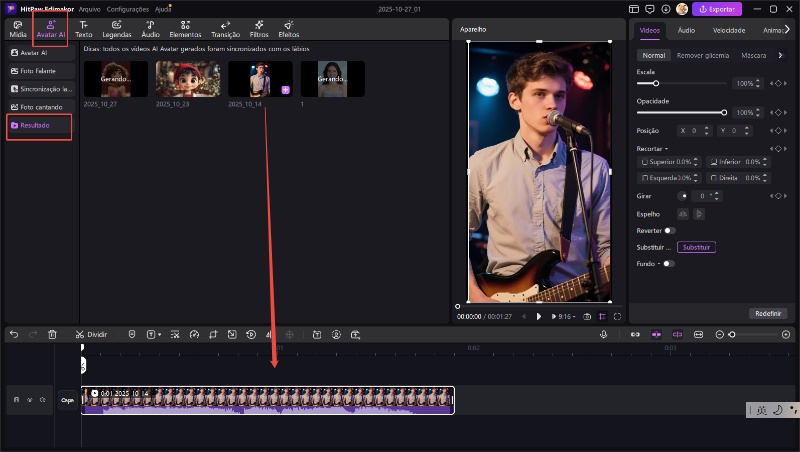The height and width of the screenshot is (452, 800).
Task: Select the 2025_10_23 cartoon thumbnail
Action: (x=188, y=79)
